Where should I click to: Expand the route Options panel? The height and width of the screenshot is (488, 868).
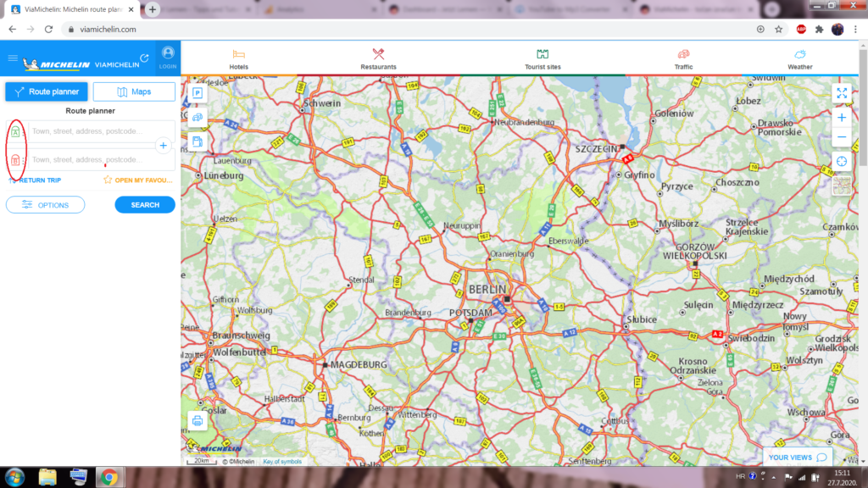tap(45, 205)
